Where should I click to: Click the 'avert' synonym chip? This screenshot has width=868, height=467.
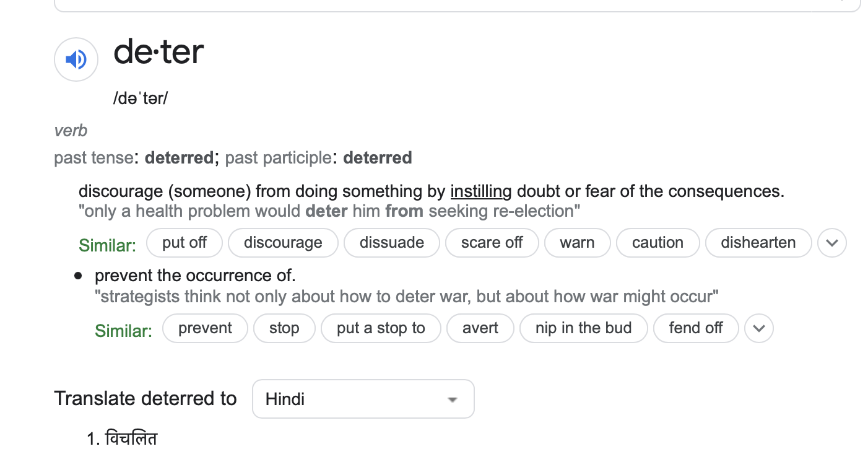click(480, 328)
